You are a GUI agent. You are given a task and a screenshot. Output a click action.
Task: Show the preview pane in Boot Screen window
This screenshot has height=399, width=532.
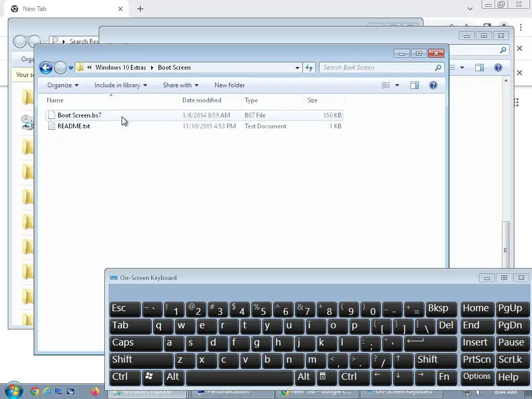(x=414, y=85)
